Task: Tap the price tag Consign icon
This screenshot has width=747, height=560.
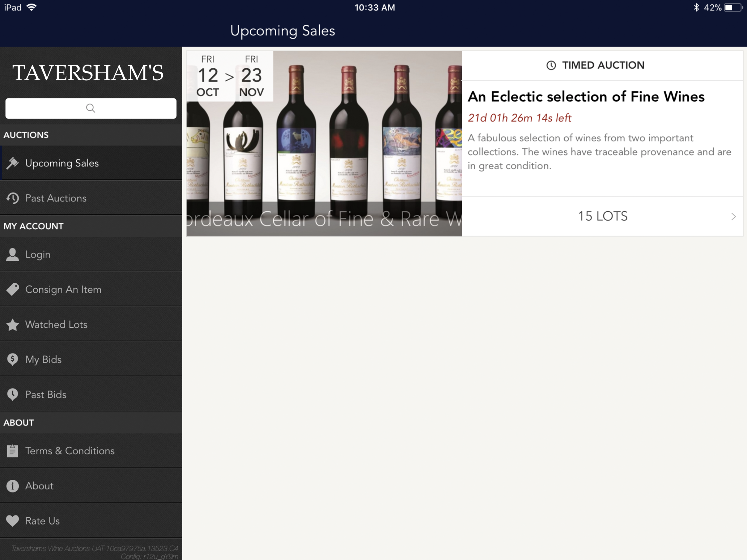Action: coord(13,290)
